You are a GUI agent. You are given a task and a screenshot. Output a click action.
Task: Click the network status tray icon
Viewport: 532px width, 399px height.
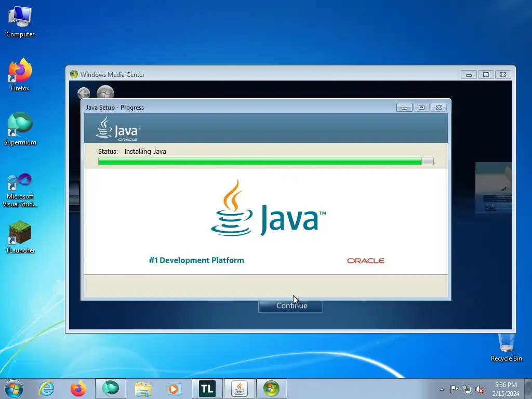coord(467,389)
